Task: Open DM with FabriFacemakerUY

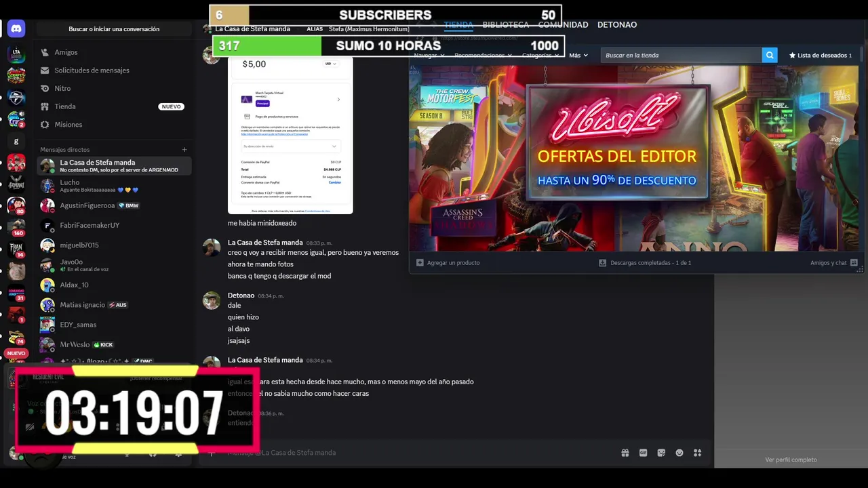Action: pos(114,225)
